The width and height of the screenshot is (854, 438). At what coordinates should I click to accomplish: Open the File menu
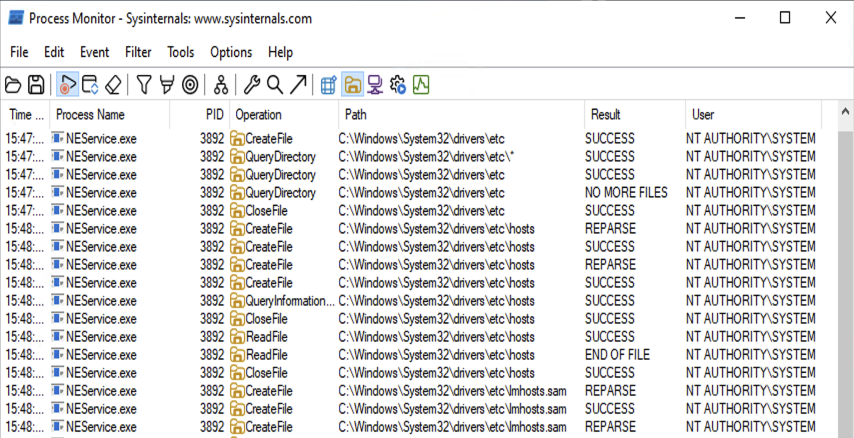(x=19, y=52)
